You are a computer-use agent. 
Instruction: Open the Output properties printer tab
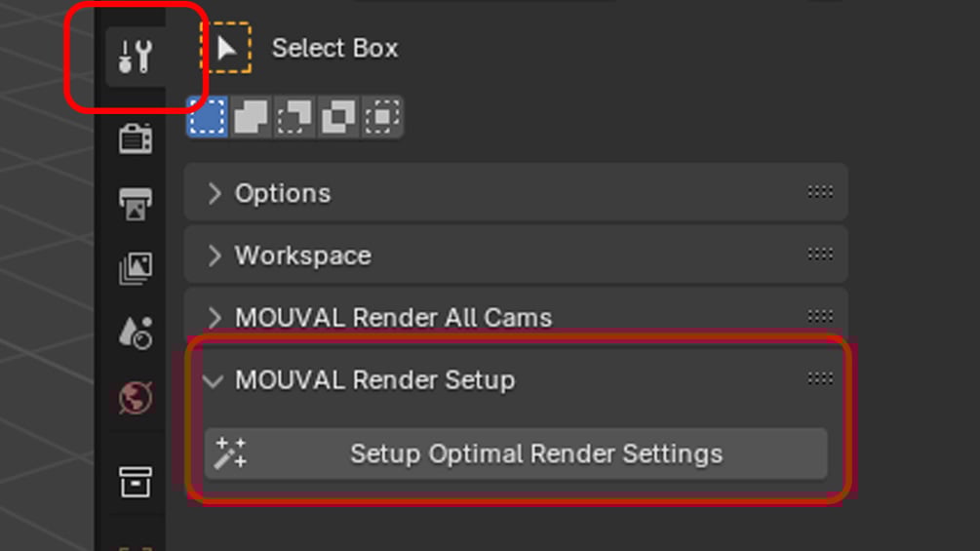click(x=135, y=204)
